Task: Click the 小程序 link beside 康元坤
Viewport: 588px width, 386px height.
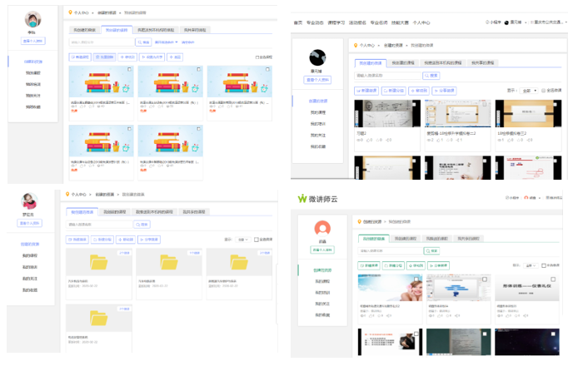Action: [493, 22]
